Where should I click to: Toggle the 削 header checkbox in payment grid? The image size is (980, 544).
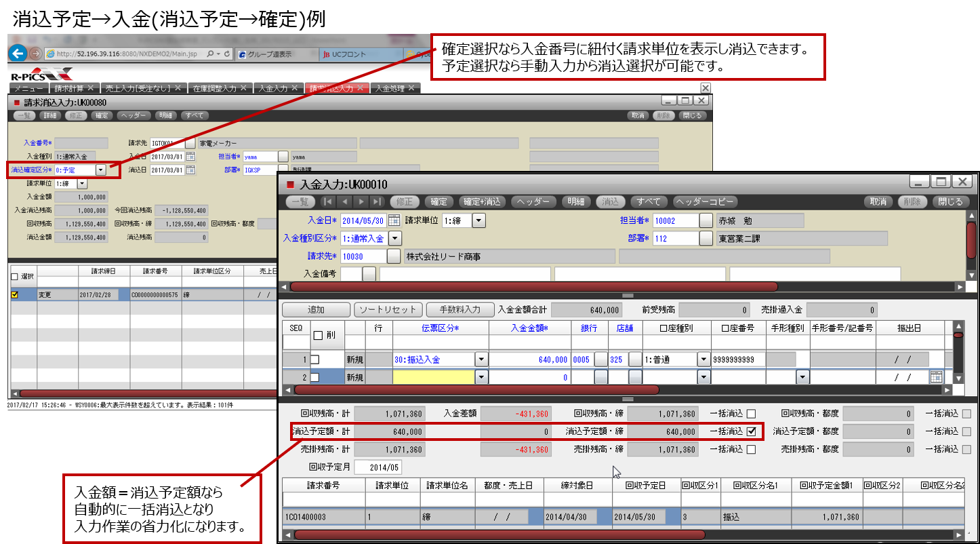pos(317,335)
